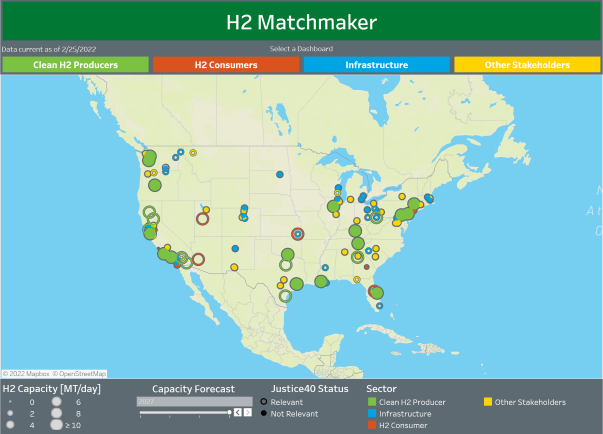Open the Infrastructure dashboard
The height and width of the screenshot is (434, 603).
coord(376,65)
